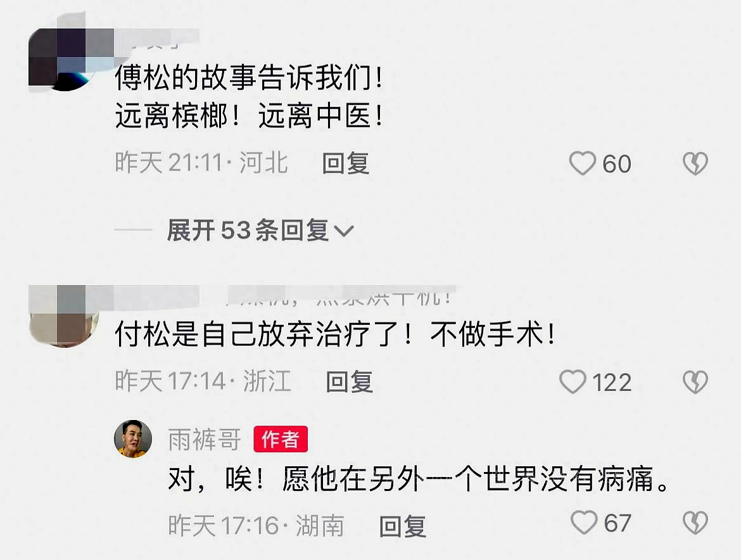Open the pixelated avatar of first commenter

click(64, 60)
